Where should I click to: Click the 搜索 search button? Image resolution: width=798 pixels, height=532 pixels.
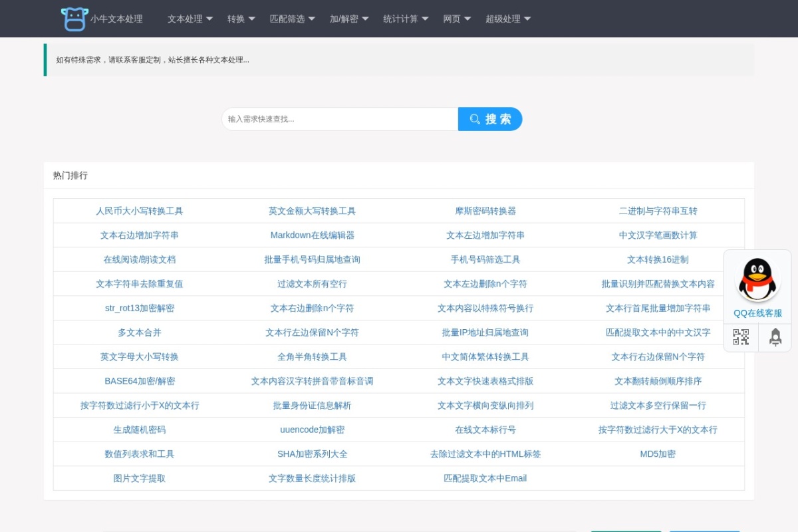(x=490, y=119)
